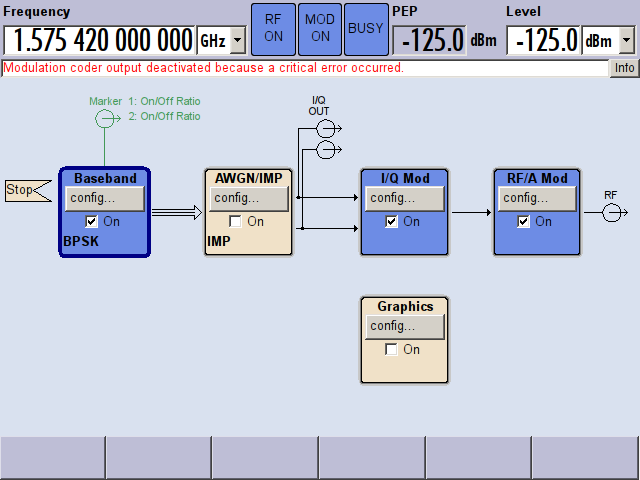Uncheck the Baseband On checkbox
Viewport: 640px width, 480px height.
[x=92, y=221]
